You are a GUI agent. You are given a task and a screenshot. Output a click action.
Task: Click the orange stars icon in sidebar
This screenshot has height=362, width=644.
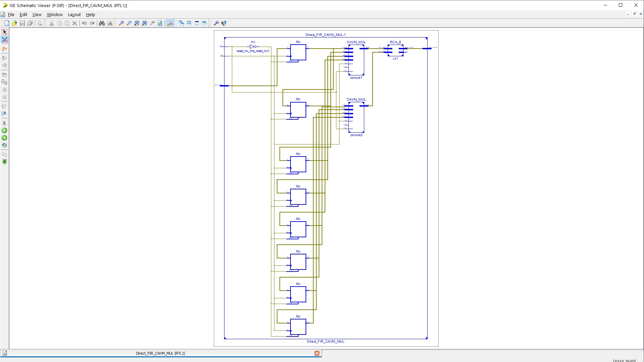pyautogui.click(x=4, y=49)
